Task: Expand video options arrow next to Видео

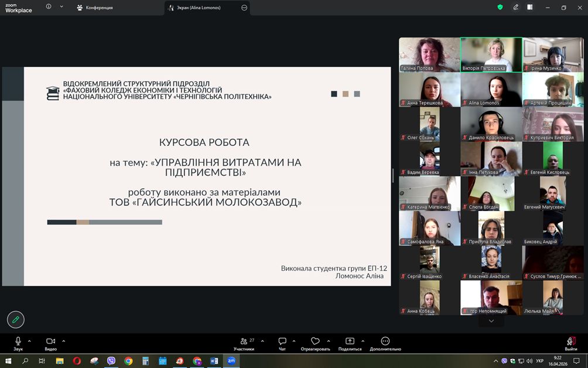Action: coord(63,340)
